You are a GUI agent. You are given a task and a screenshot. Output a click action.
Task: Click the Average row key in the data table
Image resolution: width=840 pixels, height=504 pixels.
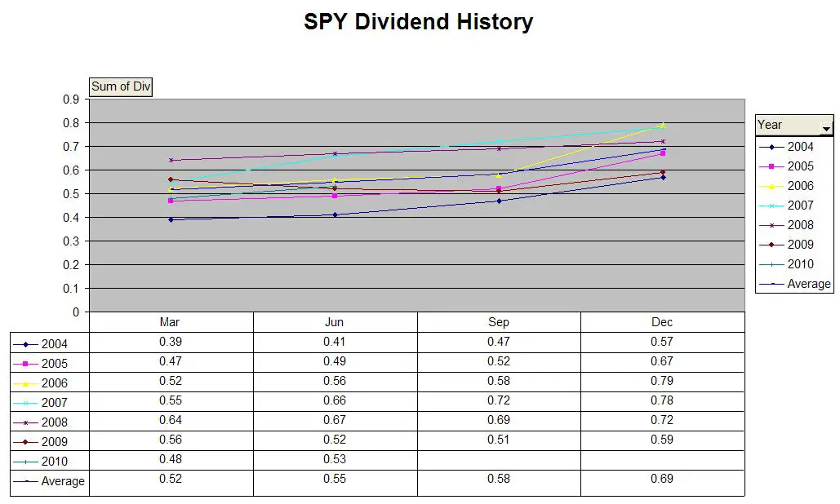49,481
